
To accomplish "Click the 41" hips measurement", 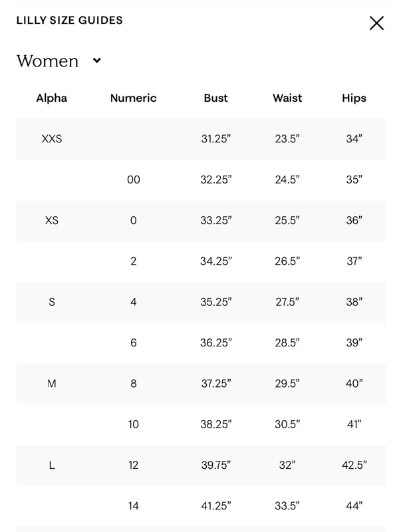I will point(354,424).
